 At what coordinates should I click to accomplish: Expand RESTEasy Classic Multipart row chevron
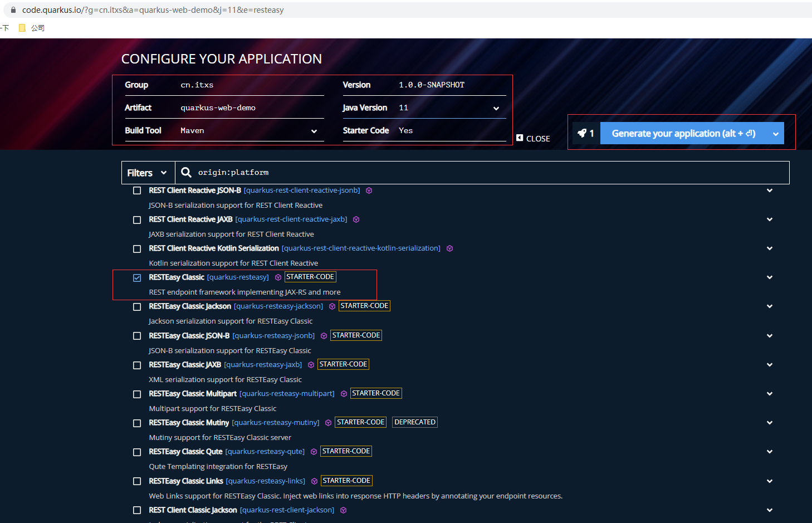click(x=769, y=394)
